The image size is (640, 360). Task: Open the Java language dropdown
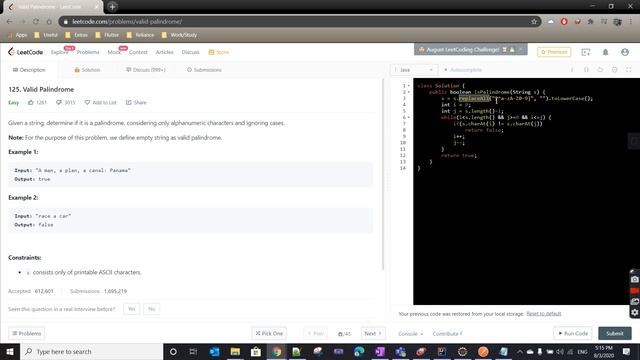coord(414,70)
